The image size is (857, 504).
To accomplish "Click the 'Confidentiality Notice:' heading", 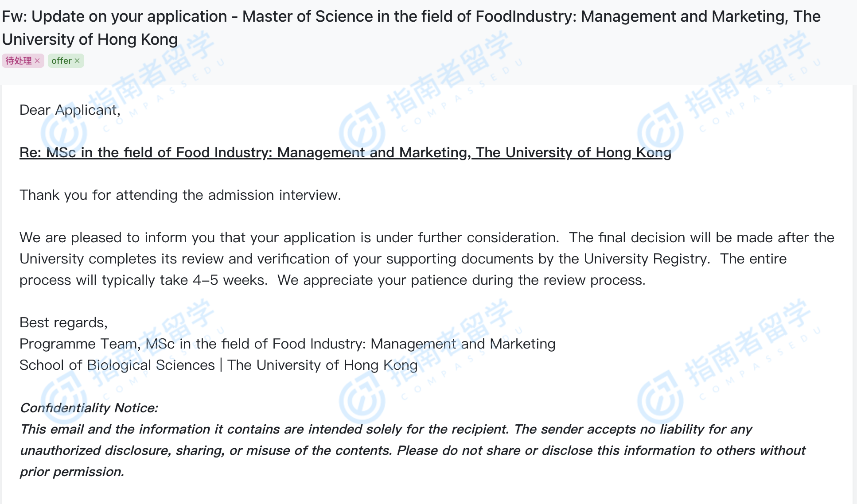I will (x=89, y=407).
